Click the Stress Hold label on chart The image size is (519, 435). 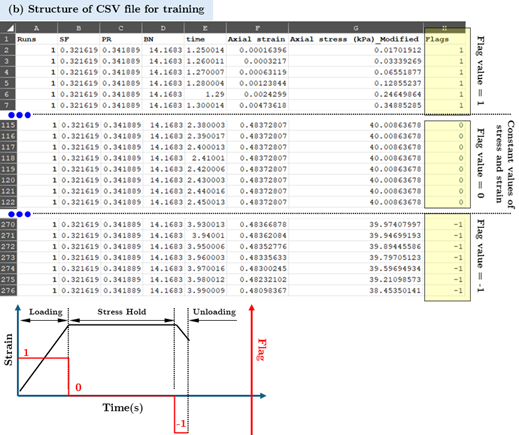[x=122, y=312]
